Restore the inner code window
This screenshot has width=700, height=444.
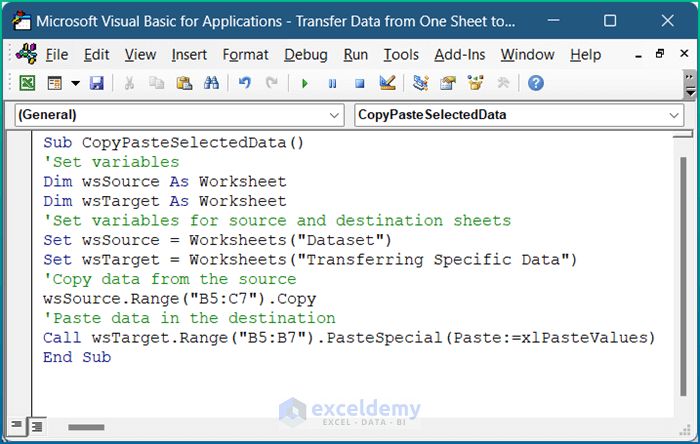[660, 54]
